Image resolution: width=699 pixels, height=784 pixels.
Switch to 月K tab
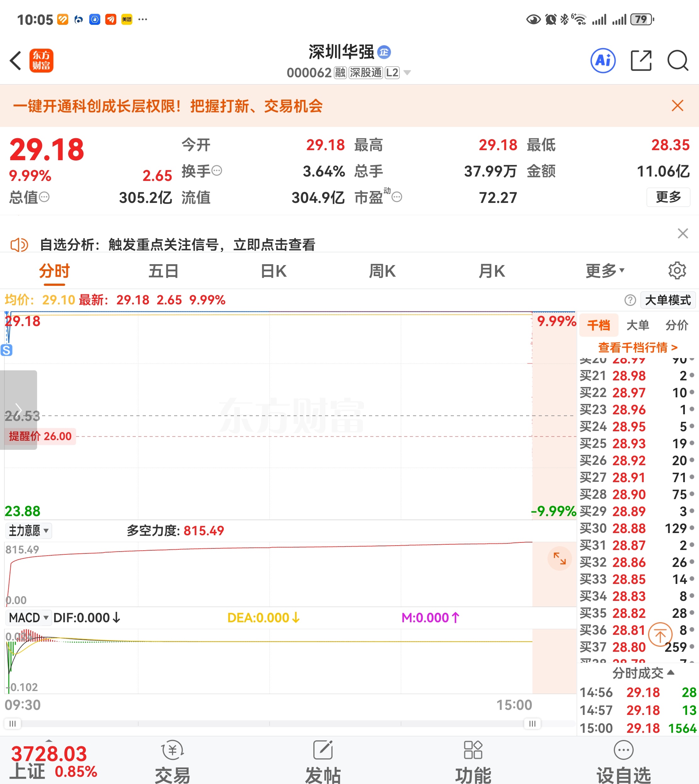coord(492,271)
